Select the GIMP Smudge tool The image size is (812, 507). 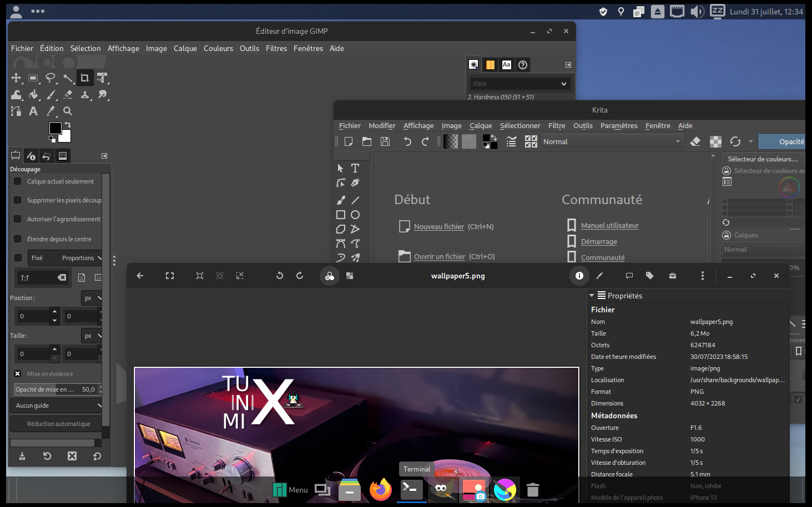point(102,94)
